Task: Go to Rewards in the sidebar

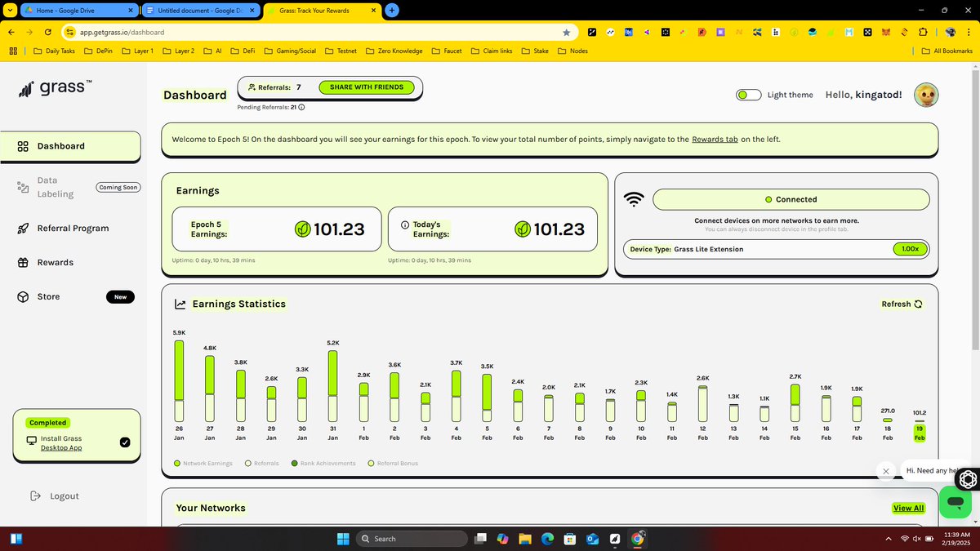Action: click(x=56, y=263)
